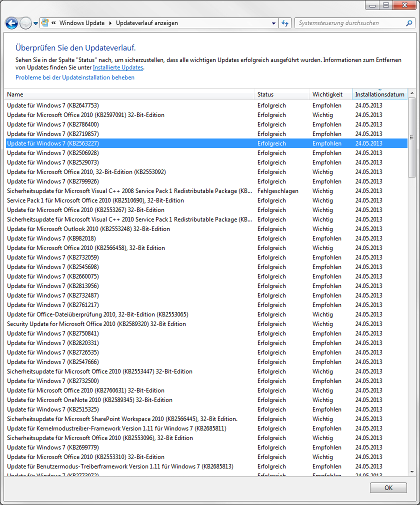Viewport: 420px width, 505px height.
Task: Select Office-Dateiüberprüfung 2010 (KB2553065) row
Action: click(x=207, y=314)
